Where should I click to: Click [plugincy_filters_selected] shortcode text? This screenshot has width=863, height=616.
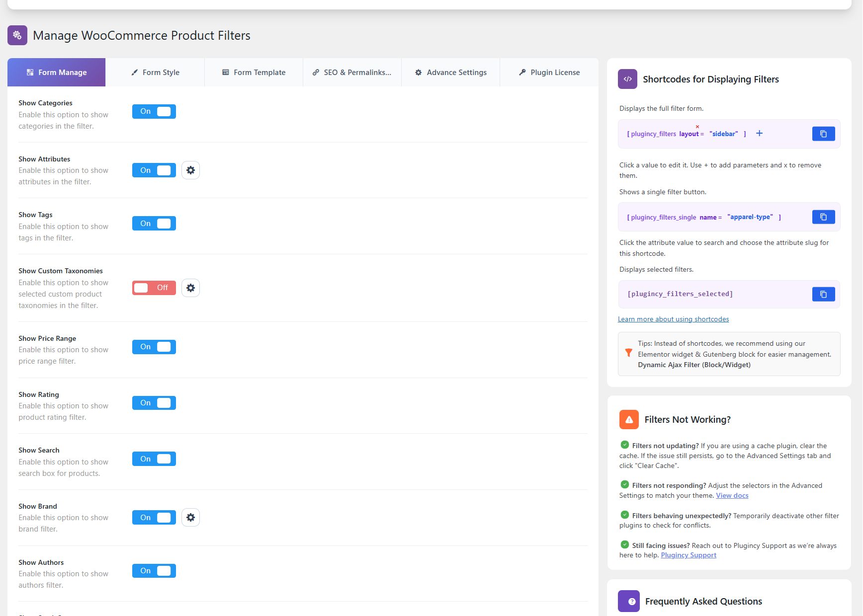tap(680, 294)
